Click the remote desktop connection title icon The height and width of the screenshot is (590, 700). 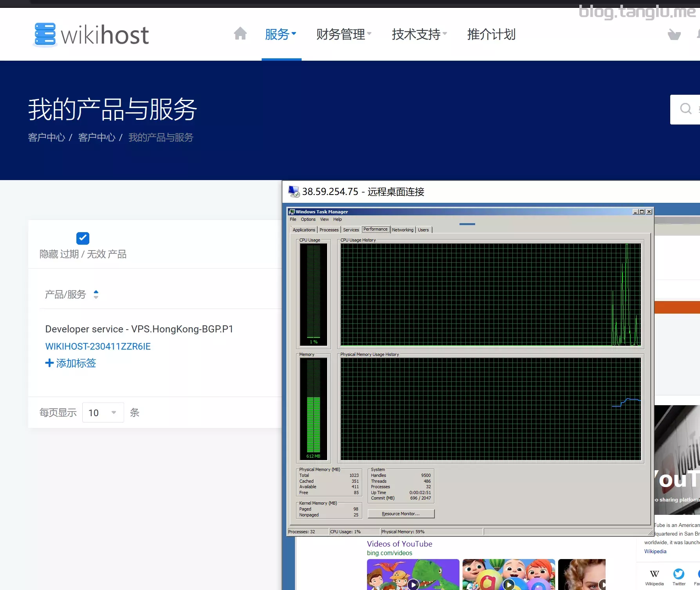[294, 191]
